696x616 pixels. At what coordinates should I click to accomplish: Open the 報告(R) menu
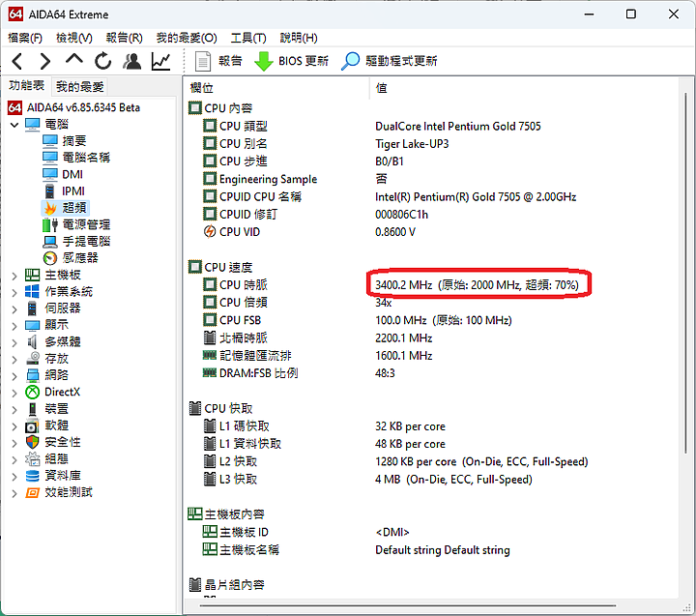click(125, 38)
